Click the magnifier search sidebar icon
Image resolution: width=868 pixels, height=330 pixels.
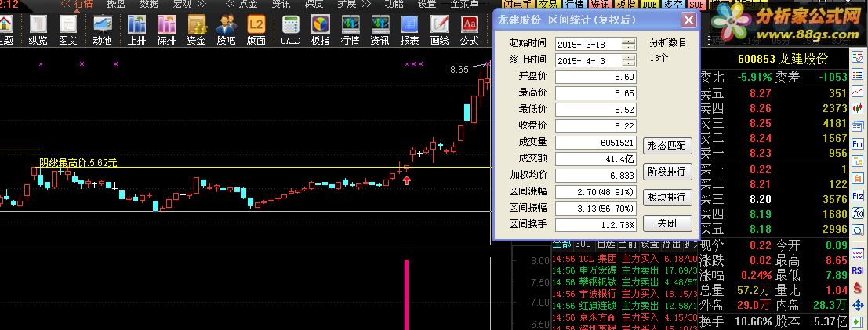[858, 230]
